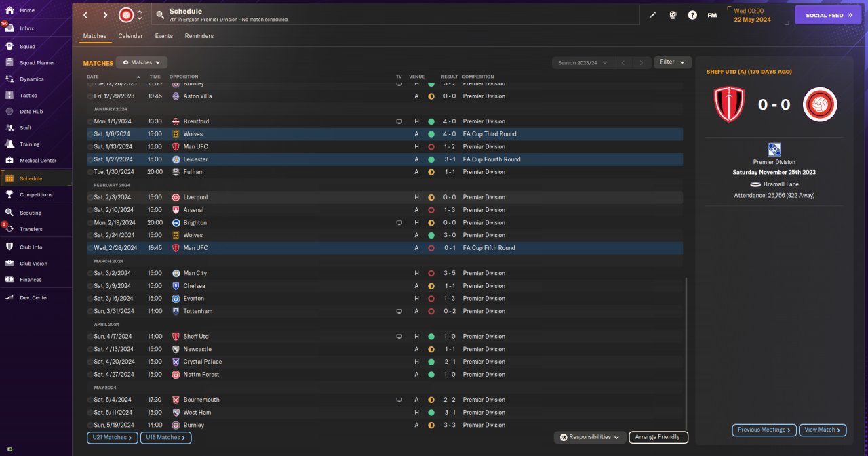The width and height of the screenshot is (868, 456).
Task: Click the back navigation arrow
Action: 85,15
